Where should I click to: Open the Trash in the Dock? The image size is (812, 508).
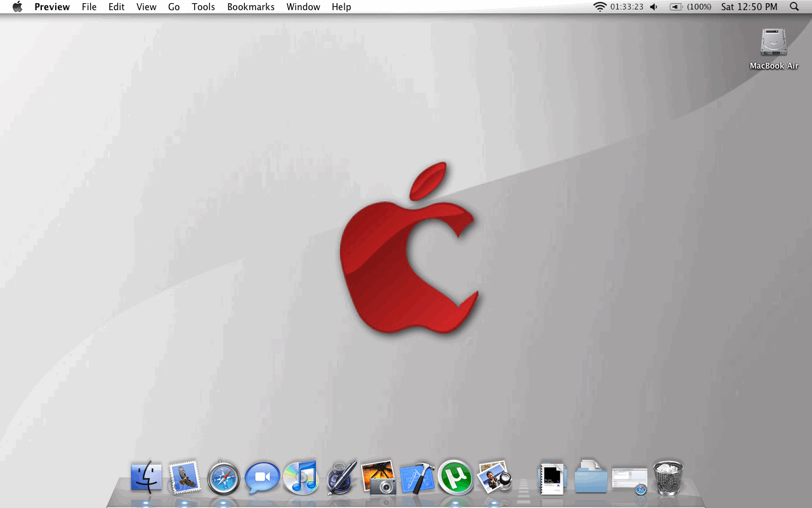click(668, 478)
